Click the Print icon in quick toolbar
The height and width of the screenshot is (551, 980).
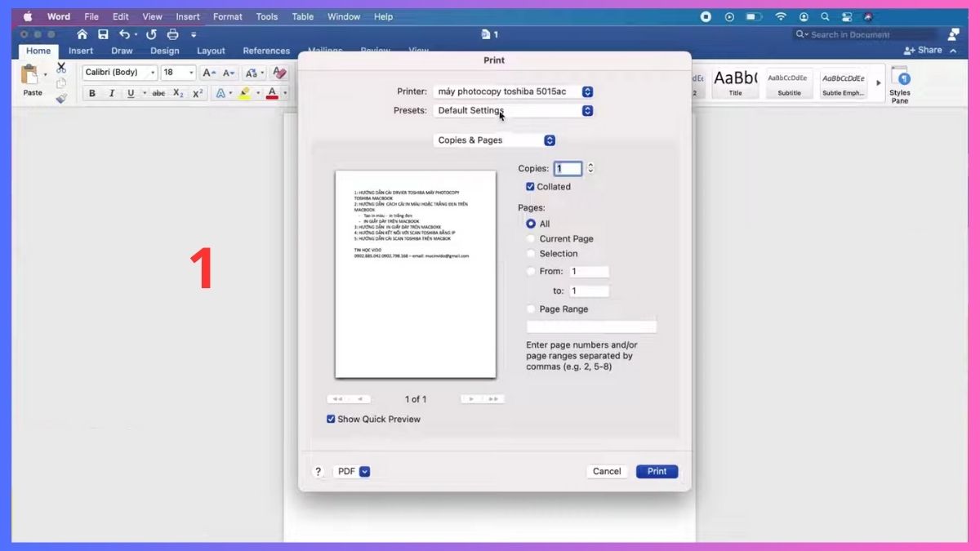coord(172,34)
